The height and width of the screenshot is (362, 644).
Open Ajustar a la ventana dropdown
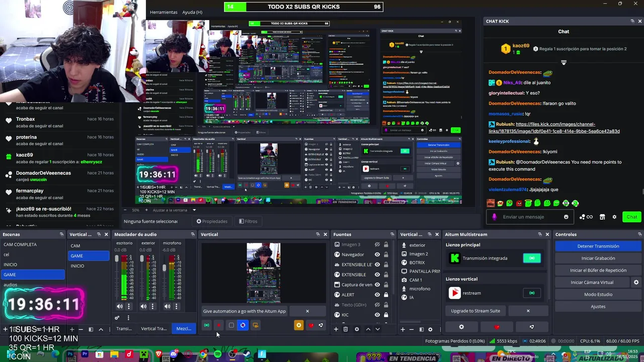point(194,210)
